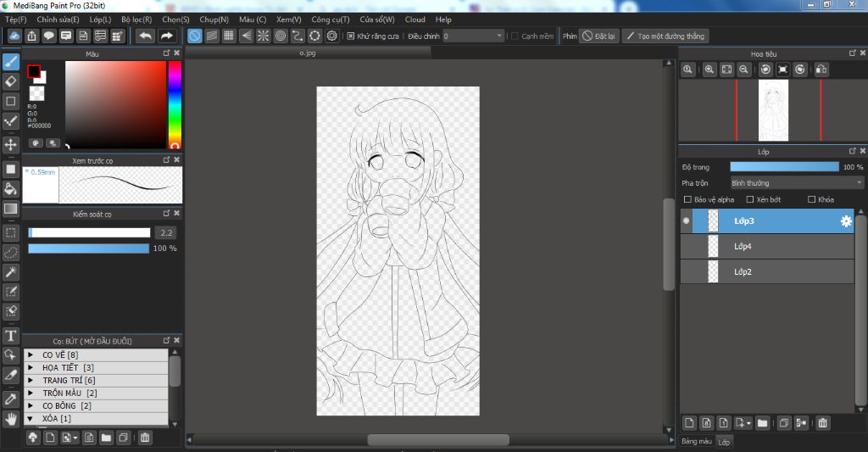Select the Magic Wand tool
Screen dimensions: 868x452
point(10,272)
